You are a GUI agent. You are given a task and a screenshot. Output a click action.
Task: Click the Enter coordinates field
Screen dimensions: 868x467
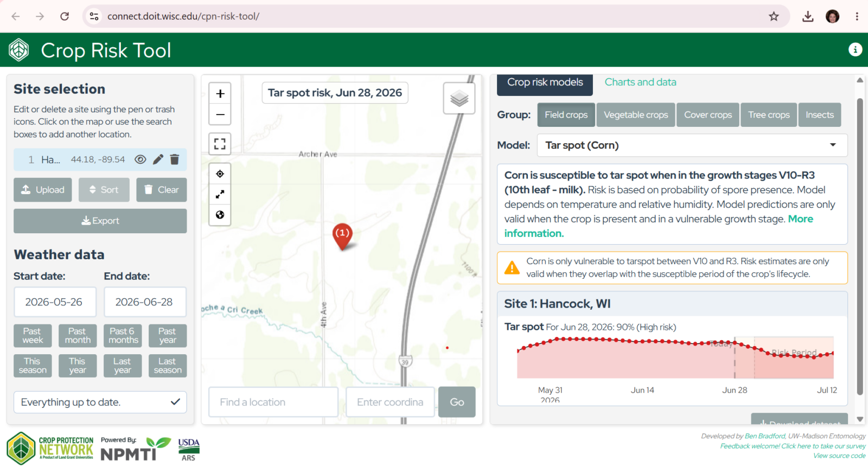[390, 402]
